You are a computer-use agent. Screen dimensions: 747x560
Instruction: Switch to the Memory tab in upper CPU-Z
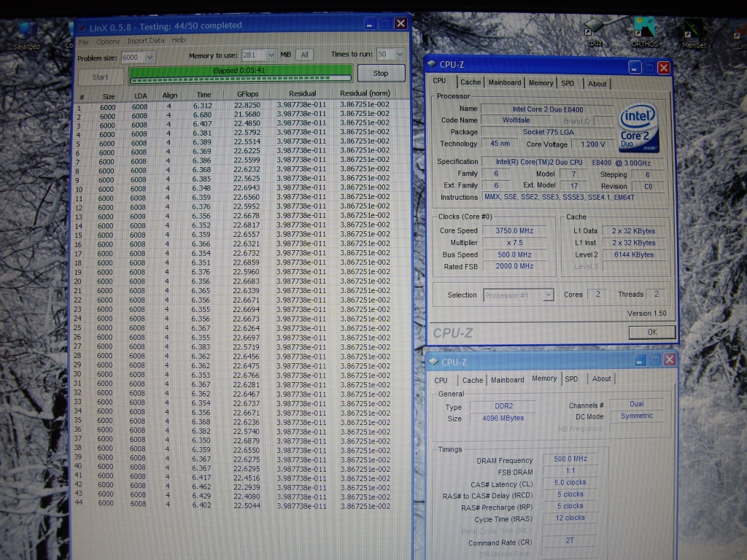tap(541, 83)
